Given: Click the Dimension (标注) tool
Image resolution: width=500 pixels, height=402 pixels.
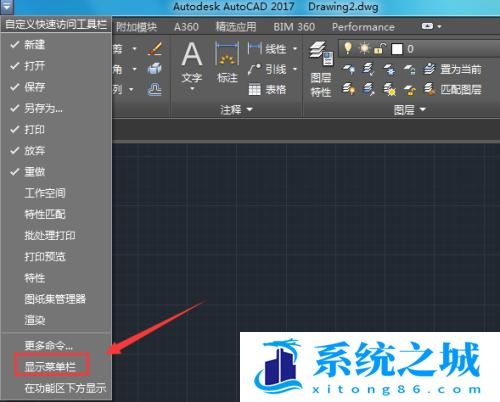Looking at the screenshot, I should 227,62.
